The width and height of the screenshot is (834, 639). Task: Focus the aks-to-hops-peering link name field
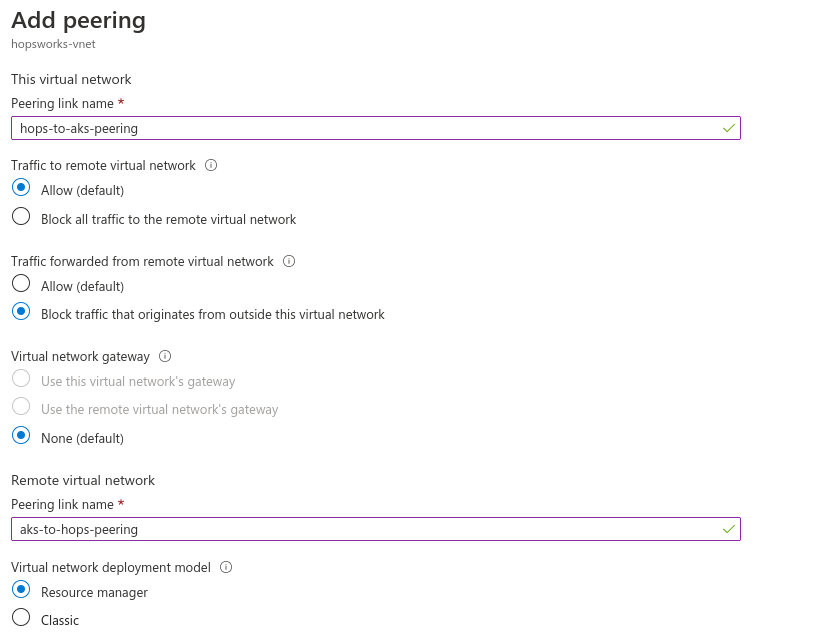376,529
